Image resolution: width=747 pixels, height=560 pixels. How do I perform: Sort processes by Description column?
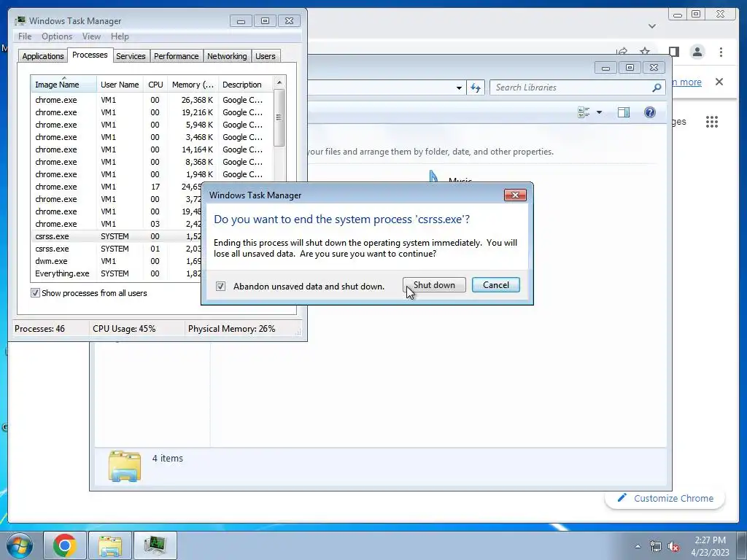pos(245,85)
